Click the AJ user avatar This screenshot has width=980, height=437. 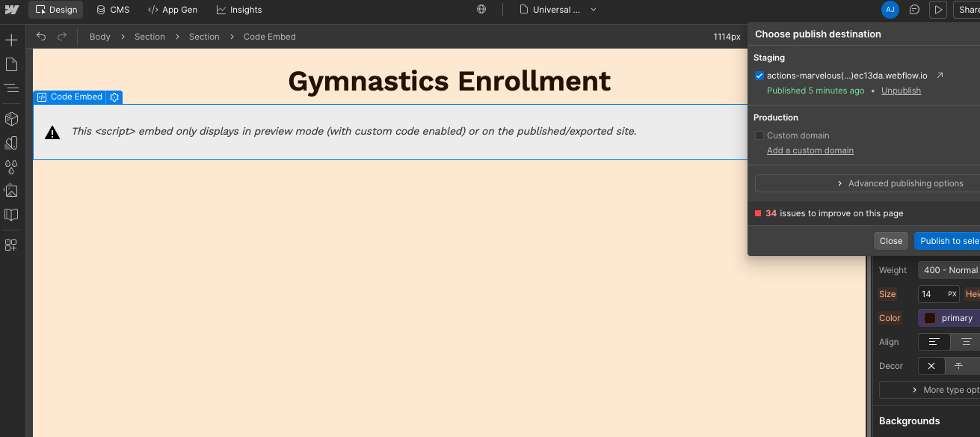pos(890,10)
